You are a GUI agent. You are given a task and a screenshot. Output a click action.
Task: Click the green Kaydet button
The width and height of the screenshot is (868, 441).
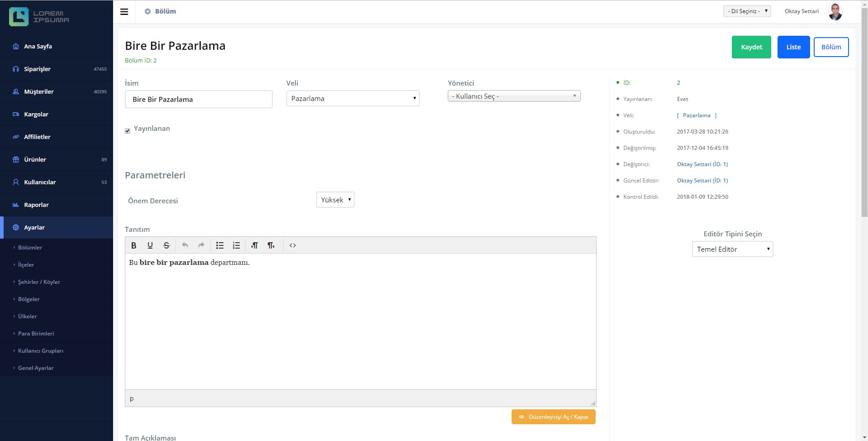click(751, 47)
